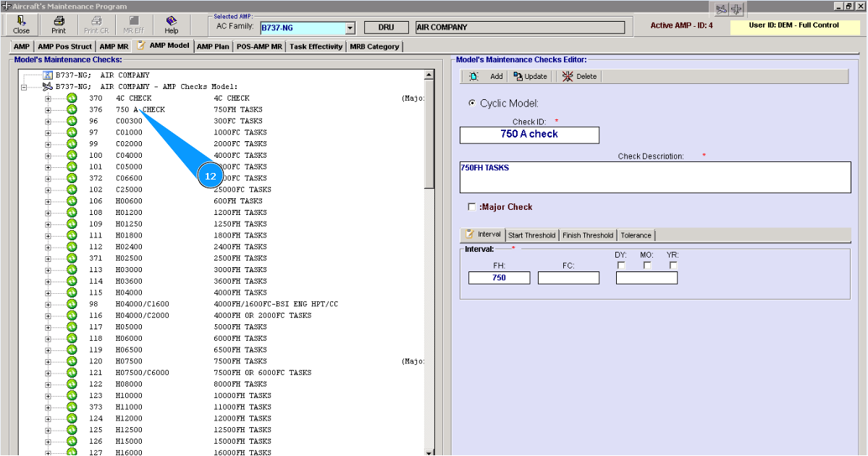The height and width of the screenshot is (456, 868).
Task: Click green icon beside H00600 row
Action: coord(72,201)
